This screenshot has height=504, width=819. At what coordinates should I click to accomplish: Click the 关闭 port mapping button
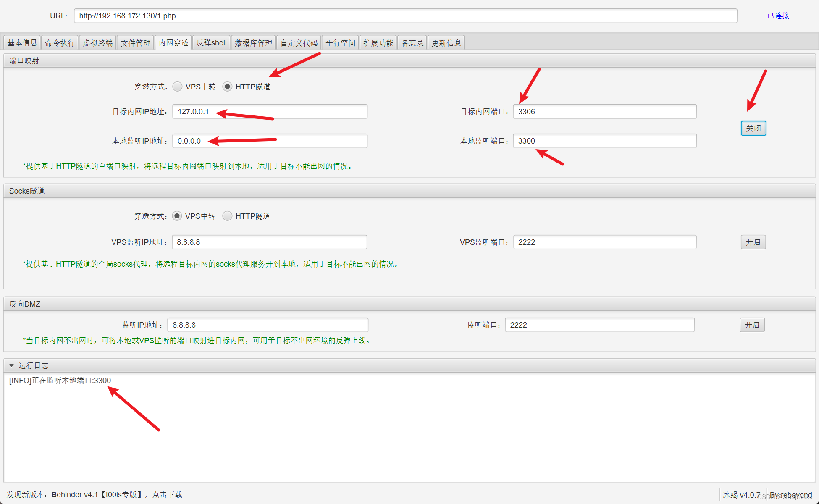[753, 128]
